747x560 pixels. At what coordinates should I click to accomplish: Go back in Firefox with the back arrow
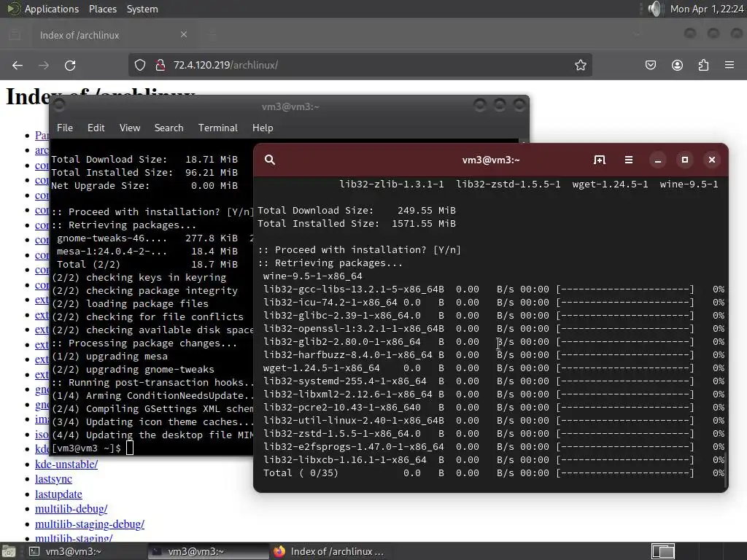pos(18,65)
